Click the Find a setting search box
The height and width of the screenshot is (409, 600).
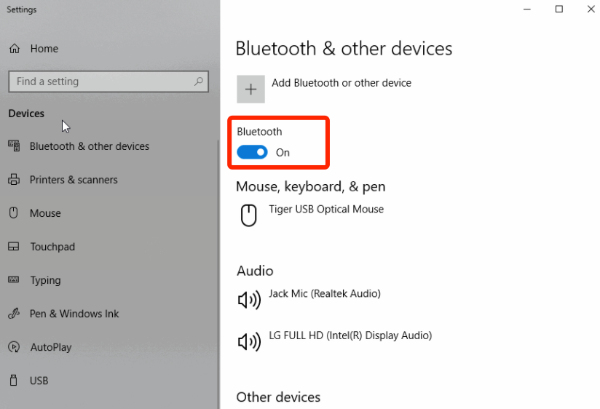coord(108,81)
